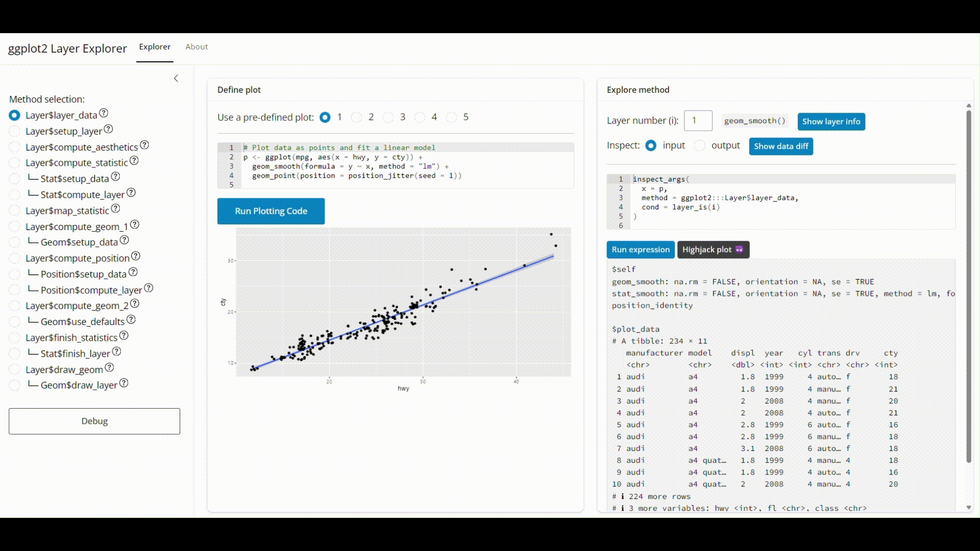Select output inspect option
Viewport: 980px width, 551px height.
[x=700, y=146]
